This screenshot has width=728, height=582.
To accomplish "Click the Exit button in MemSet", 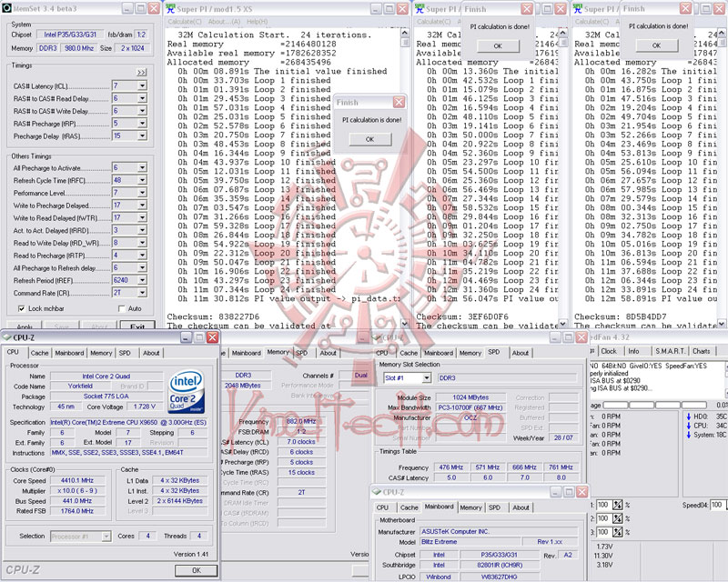I will (x=137, y=326).
